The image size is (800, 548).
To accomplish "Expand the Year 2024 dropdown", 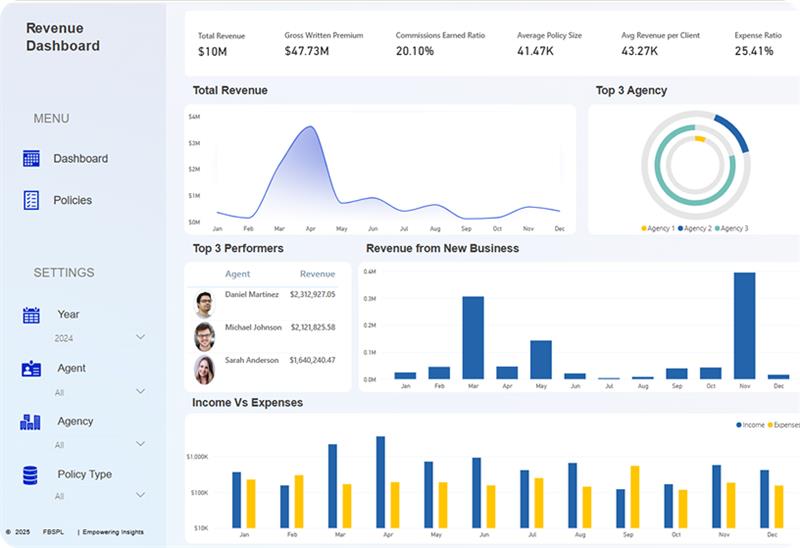I will 140,338.
